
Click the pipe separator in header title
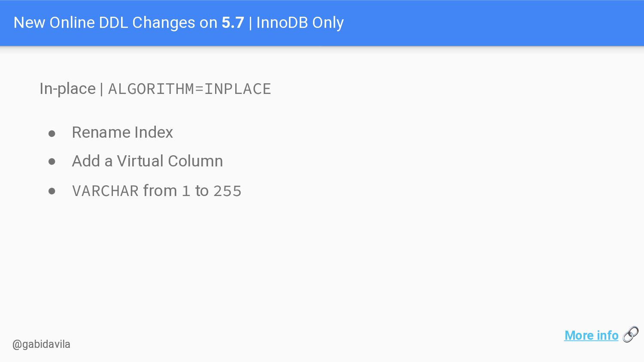(x=250, y=23)
